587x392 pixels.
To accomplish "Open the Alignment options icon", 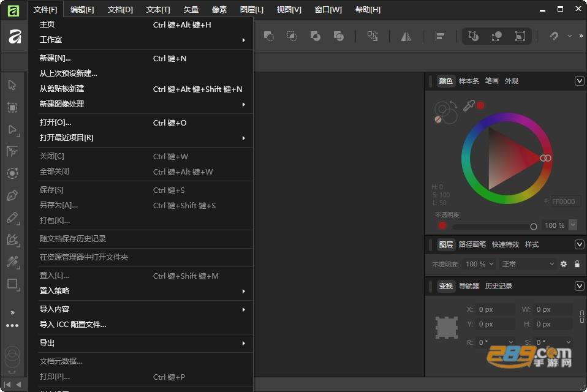I will (440, 36).
